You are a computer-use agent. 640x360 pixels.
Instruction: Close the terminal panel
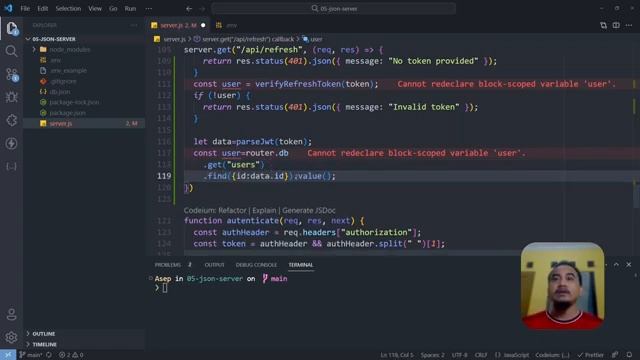point(629,264)
